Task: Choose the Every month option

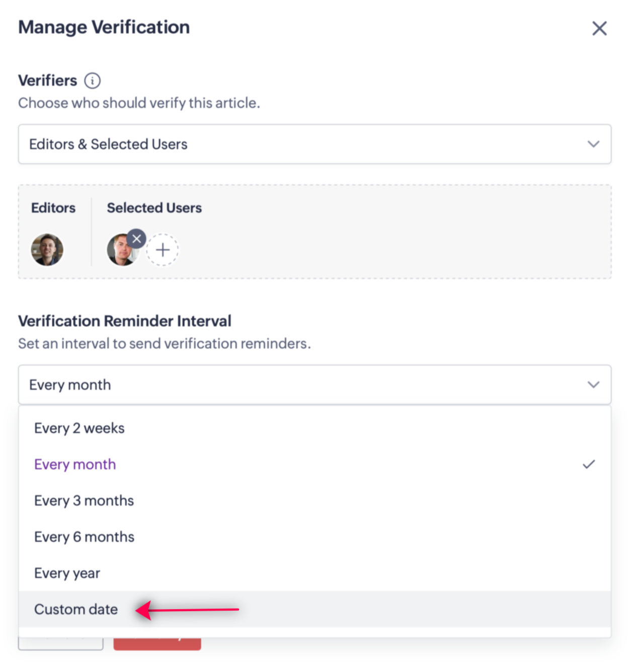Action: [x=314, y=464]
